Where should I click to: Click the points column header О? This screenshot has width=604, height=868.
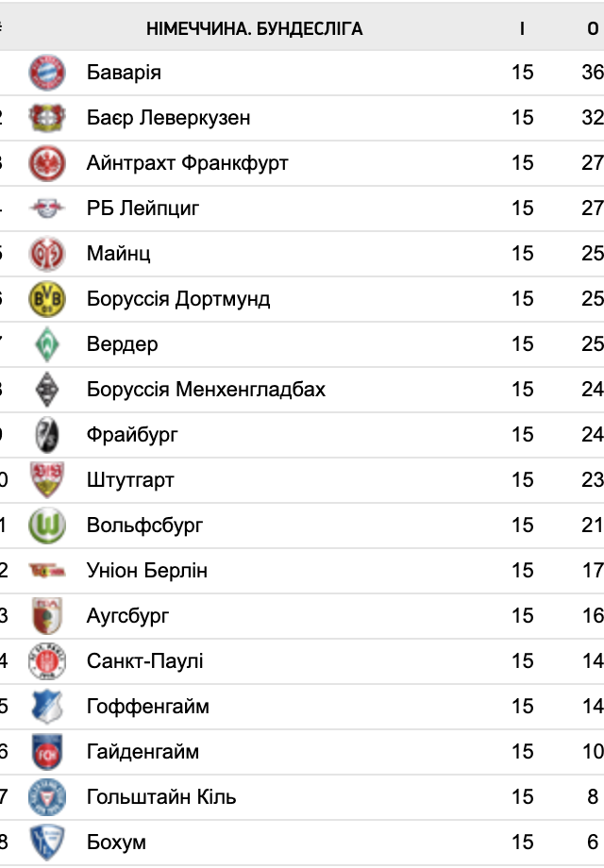click(593, 29)
